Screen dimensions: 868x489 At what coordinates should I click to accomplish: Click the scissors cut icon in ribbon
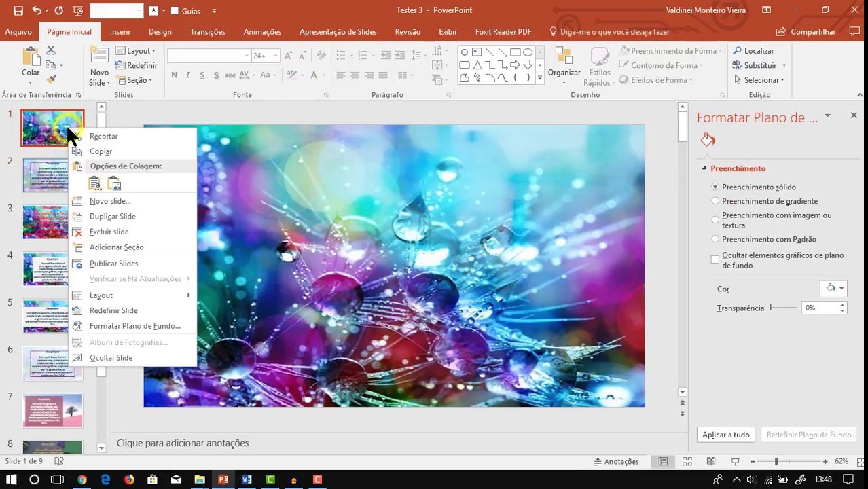51,51
